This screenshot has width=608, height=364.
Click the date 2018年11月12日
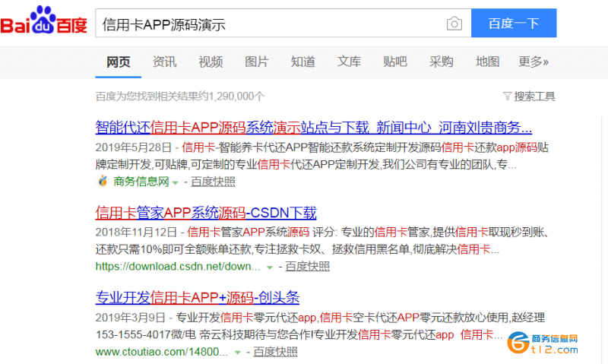pos(136,233)
